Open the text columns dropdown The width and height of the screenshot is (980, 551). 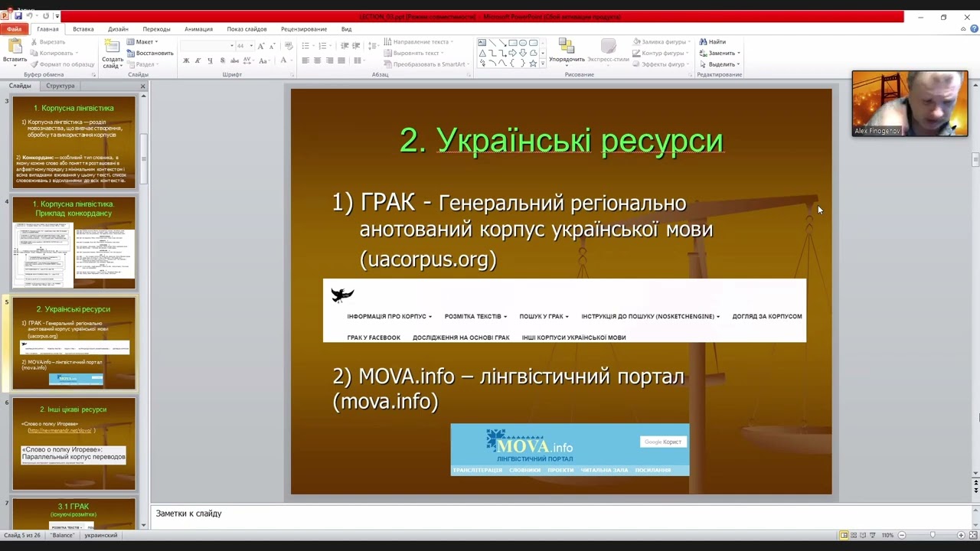pos(360,60)
